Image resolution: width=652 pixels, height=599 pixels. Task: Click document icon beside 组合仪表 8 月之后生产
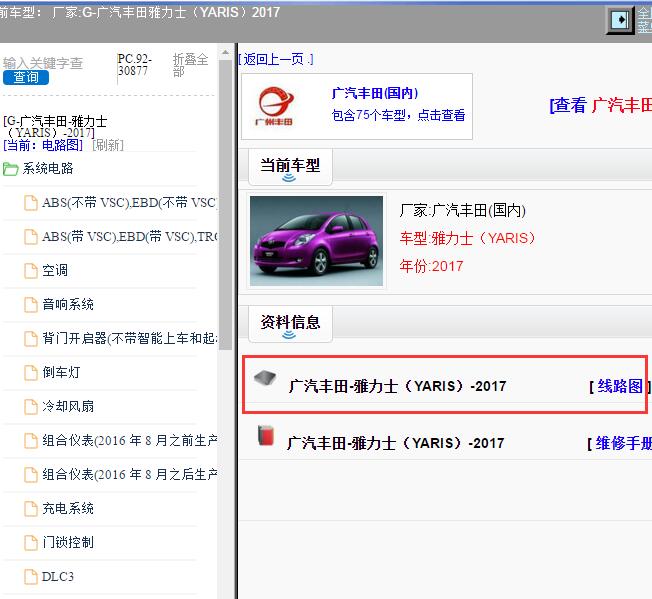(x=31, y=475)
